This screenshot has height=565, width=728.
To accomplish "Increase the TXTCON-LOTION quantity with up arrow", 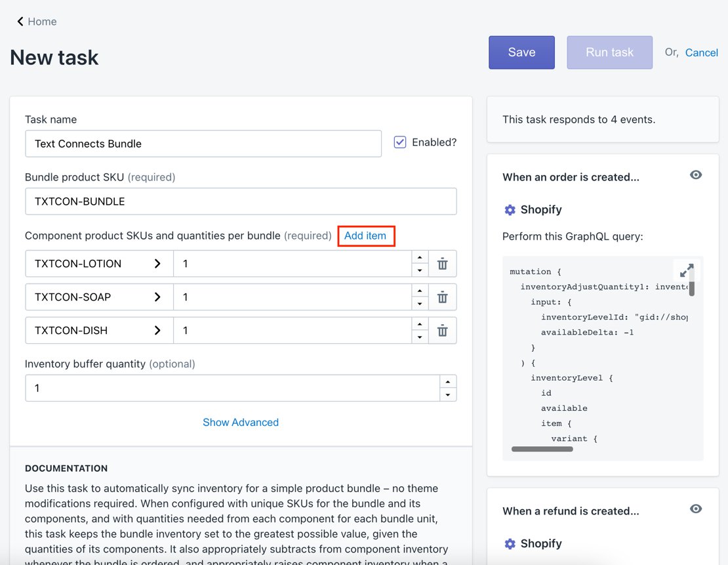I will click(420, 257).
